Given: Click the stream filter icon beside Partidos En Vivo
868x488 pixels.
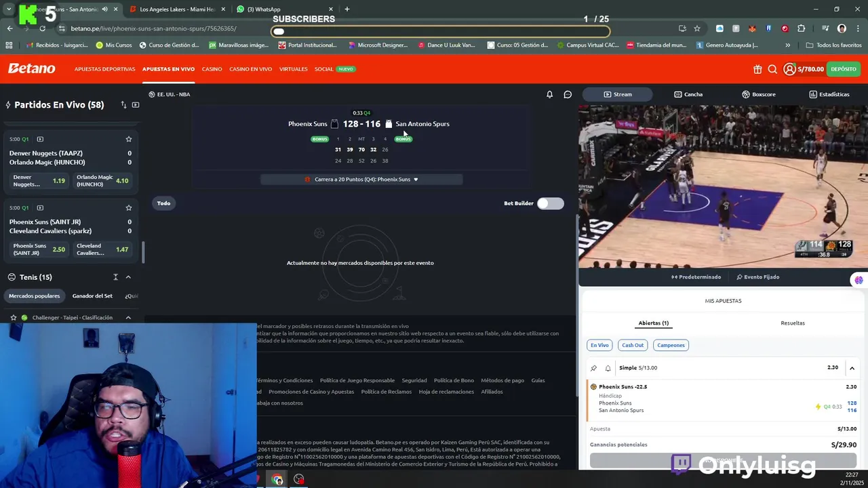Looking at the screenshot, I should (x=136, y=105).
